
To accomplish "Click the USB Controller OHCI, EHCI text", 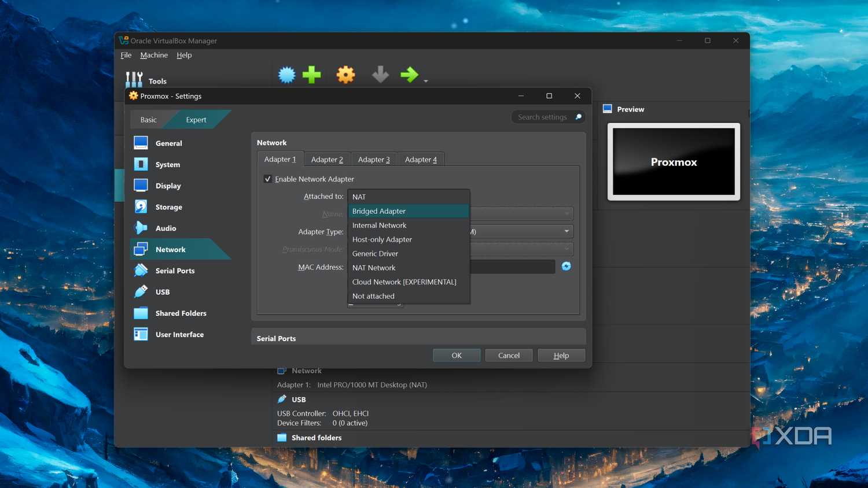I will point(323,413).
